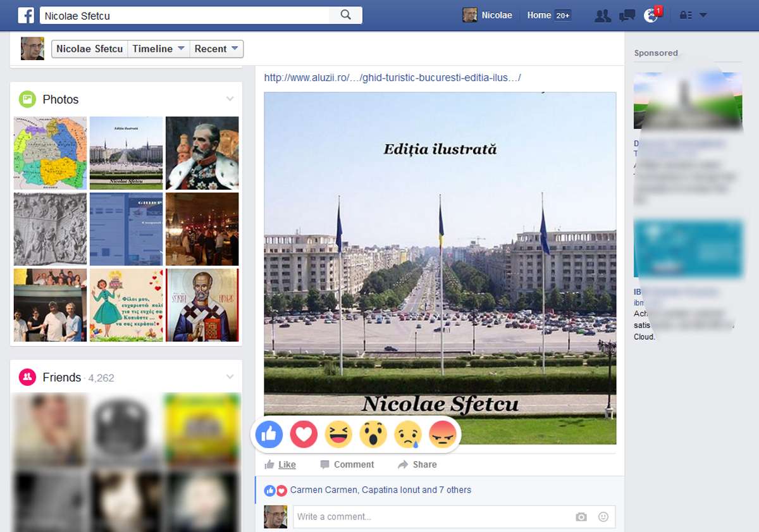The width and height of the screenshot is (759, 532).
Task: Click the Sponsored label
Action: (x=656, y=53)
